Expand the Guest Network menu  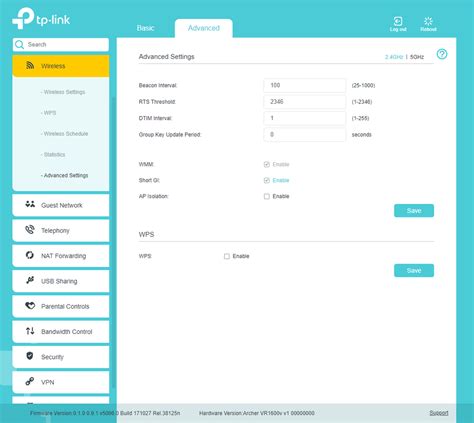pyautogui.click(x=61, y=205)
